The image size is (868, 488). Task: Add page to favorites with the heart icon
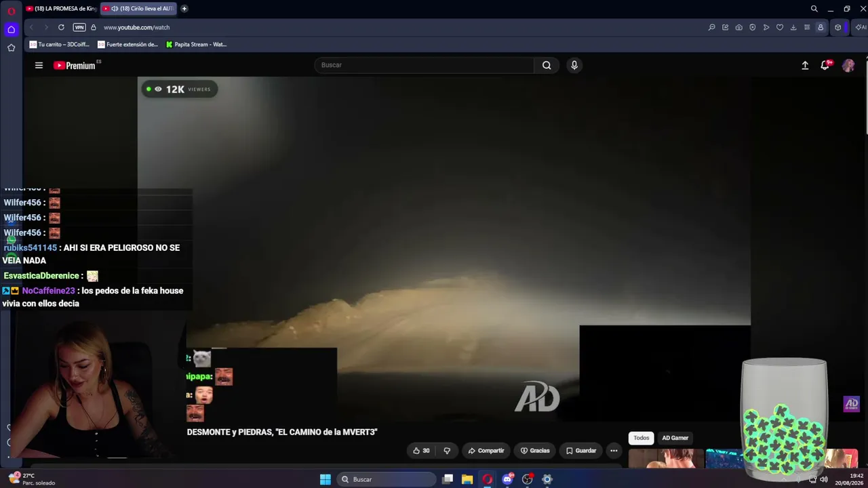(x=780, y=27)
